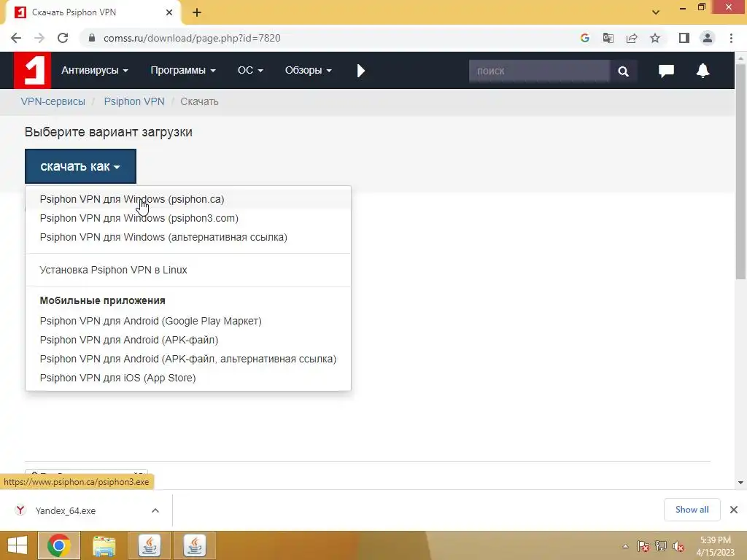Expand the Обзоры menu
This screenshot has height=560, width=747.
pyautogui.click(x=309, y=71)
